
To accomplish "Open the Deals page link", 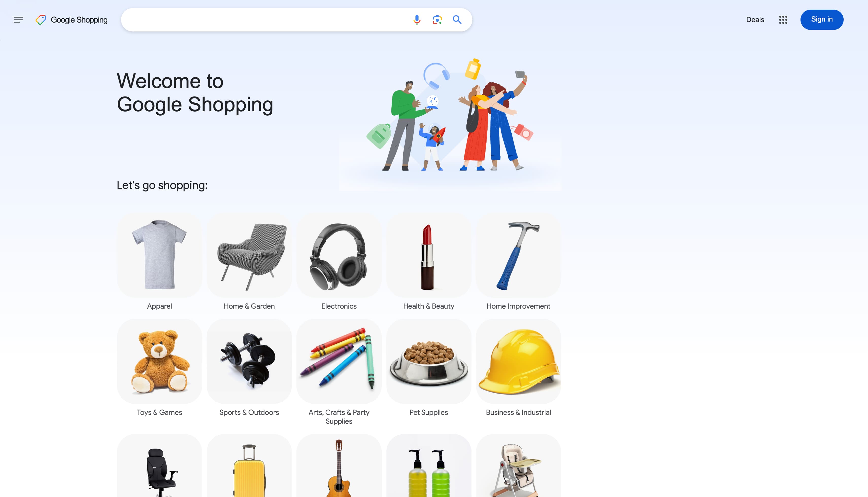I will point(755,20).
